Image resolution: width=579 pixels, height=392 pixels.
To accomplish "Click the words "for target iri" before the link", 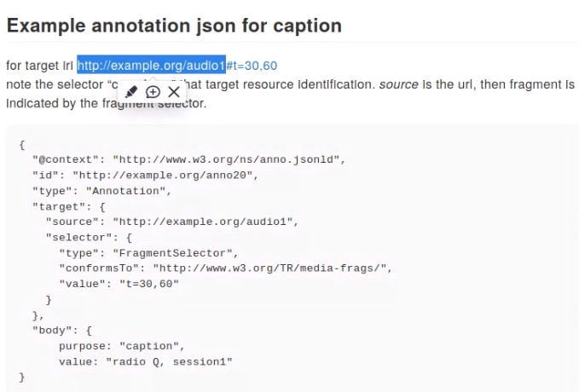I will tap(39, 66).
